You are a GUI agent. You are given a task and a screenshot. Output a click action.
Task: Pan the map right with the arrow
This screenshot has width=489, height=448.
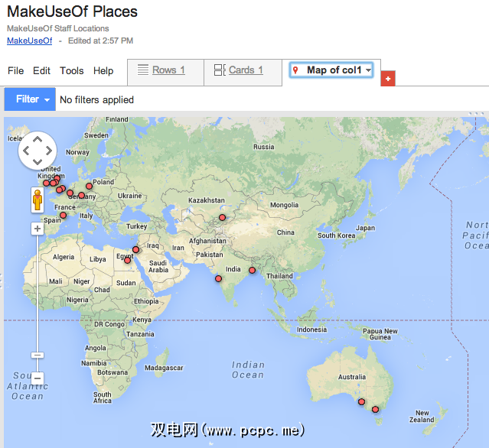coord(49,151)
